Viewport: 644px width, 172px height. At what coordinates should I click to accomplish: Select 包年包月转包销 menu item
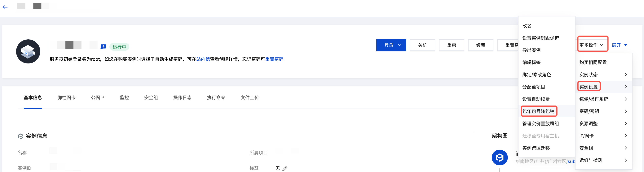(x=539, y=111)
